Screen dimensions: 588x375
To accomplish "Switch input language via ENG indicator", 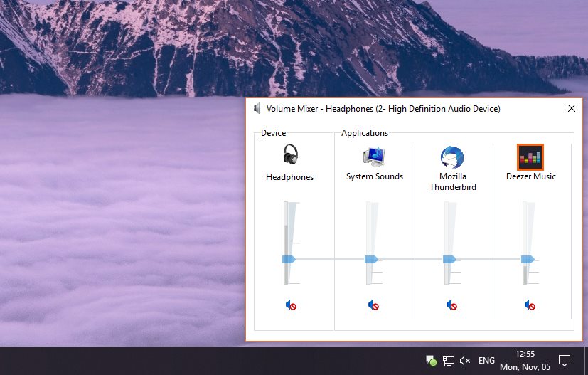I will tap(486, 361).
